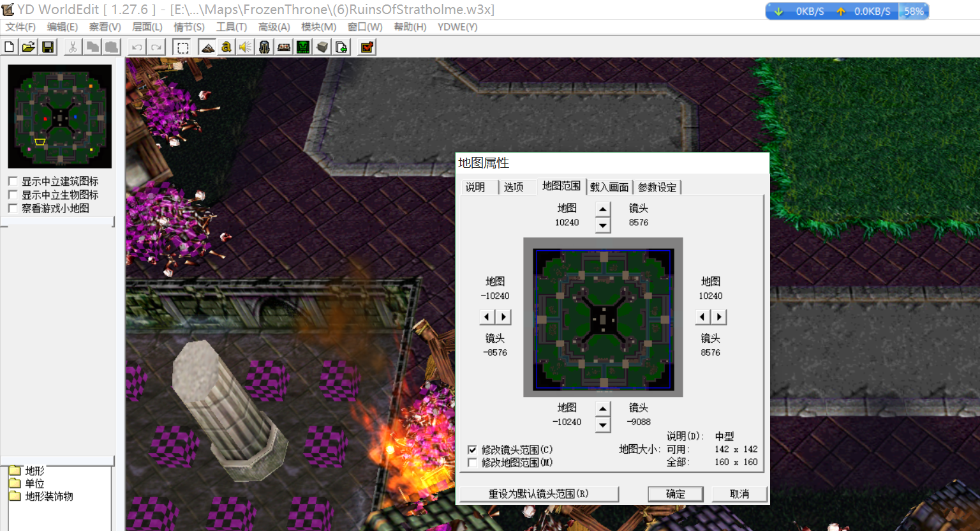Open the YDWE(Y) menu
Screen dimensions: 980x531
457,27
